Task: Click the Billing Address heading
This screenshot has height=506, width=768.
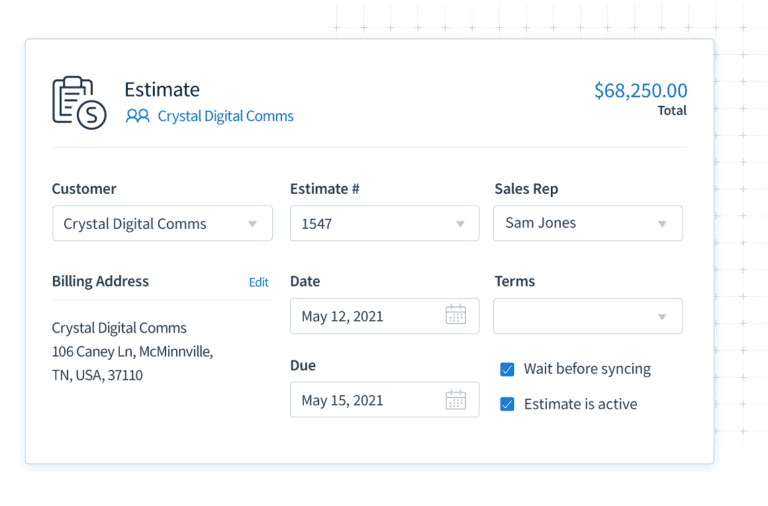Action: (x=100, y=282)
